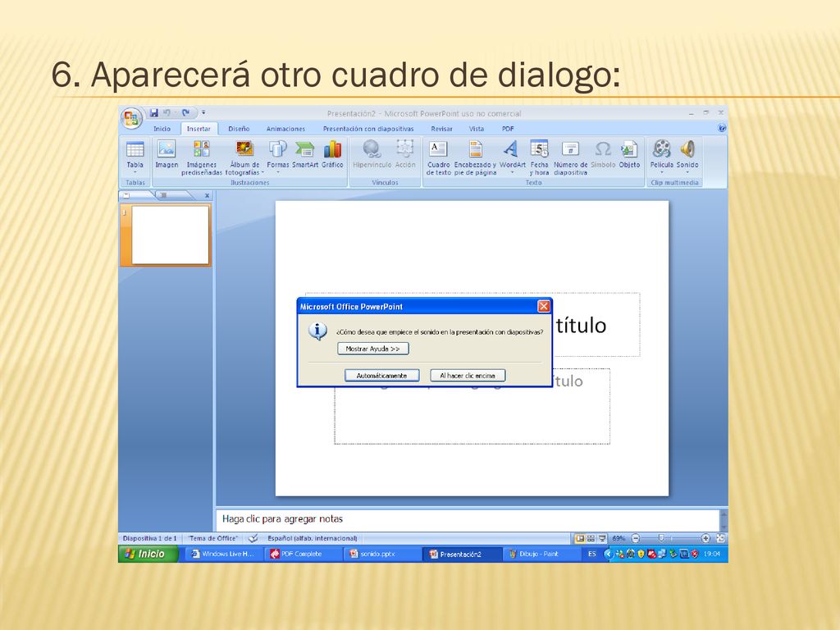The width and height of the screenshot is (840, 630).
Task: Click the WordArt icon
Action: point(512,148)
